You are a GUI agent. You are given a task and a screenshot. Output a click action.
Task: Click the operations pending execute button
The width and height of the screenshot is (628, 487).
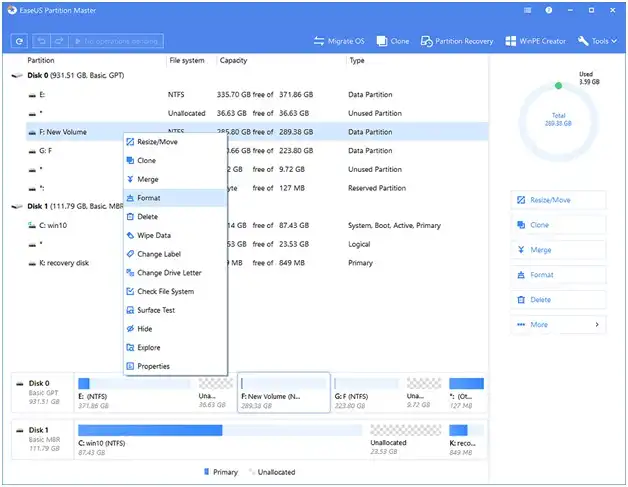[116, 41]
